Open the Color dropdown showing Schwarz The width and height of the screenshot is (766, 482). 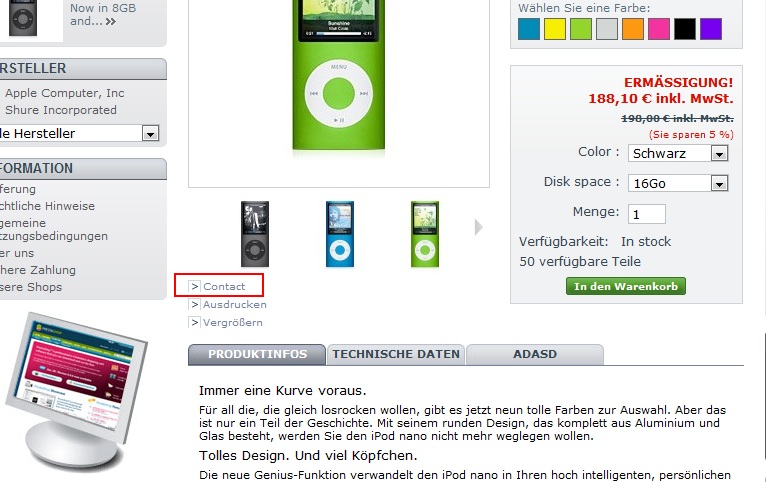click(678, 153)
